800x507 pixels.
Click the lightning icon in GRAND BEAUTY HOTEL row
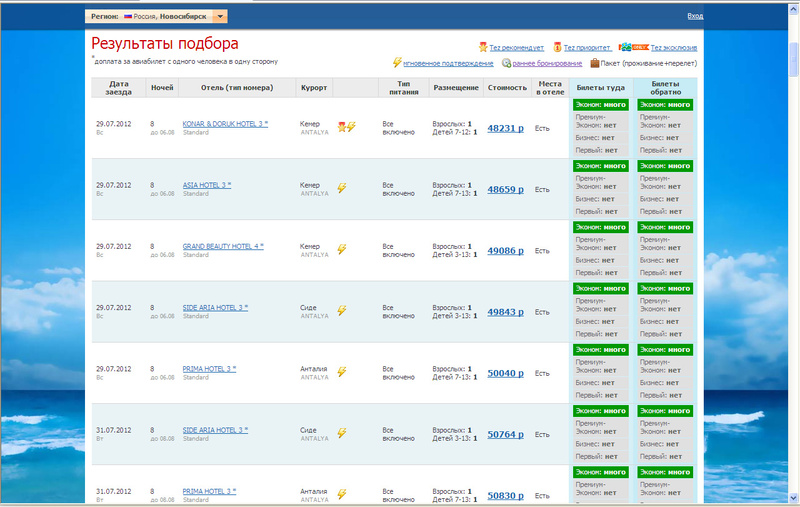(x=342, y=249)
